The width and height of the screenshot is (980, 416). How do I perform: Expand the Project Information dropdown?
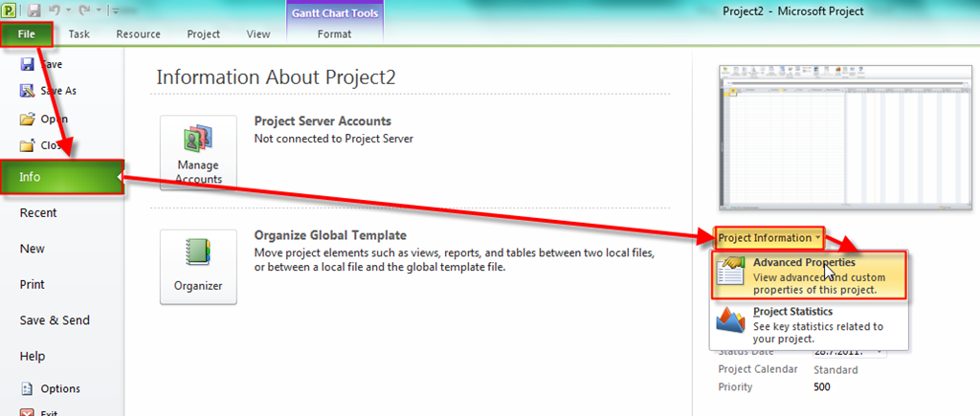[769, 237]
